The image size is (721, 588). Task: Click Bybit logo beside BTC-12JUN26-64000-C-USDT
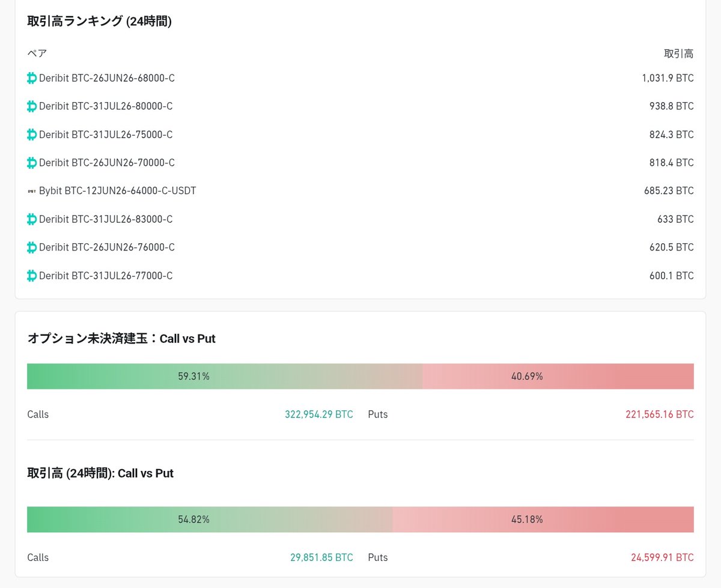tap(32, 191)
